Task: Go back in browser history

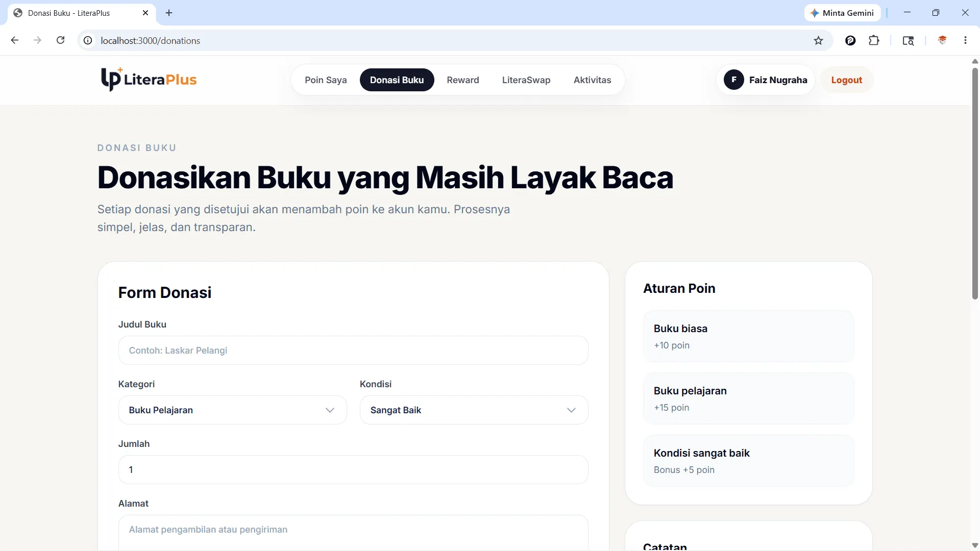Action: (15, 40)
